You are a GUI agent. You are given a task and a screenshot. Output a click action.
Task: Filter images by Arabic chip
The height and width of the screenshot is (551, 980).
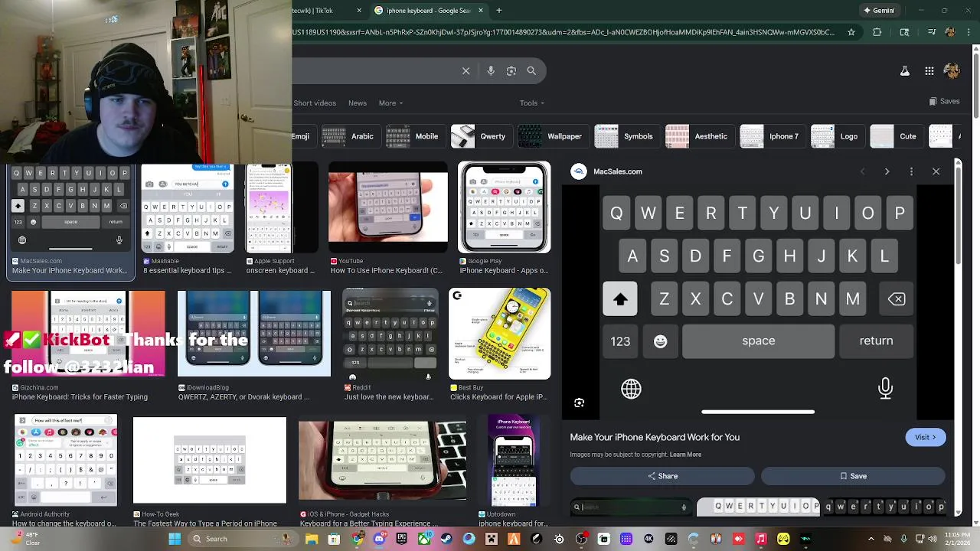tap(350, 136)
